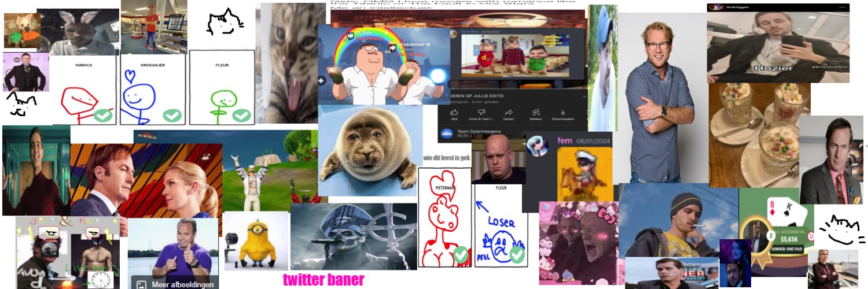Click the 'wie dit leest is gek' text

point(447,158)
